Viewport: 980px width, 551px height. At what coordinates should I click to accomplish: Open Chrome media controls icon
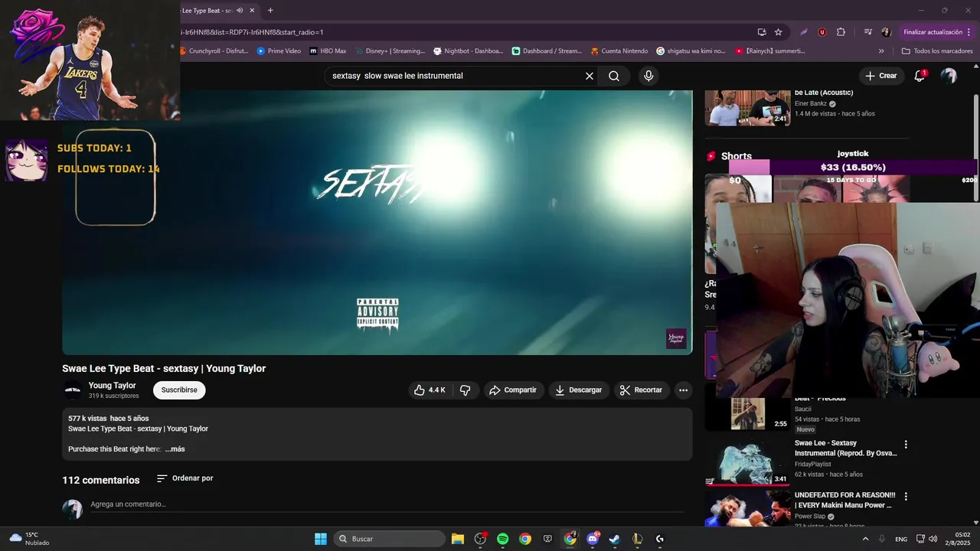click(867, 32)
